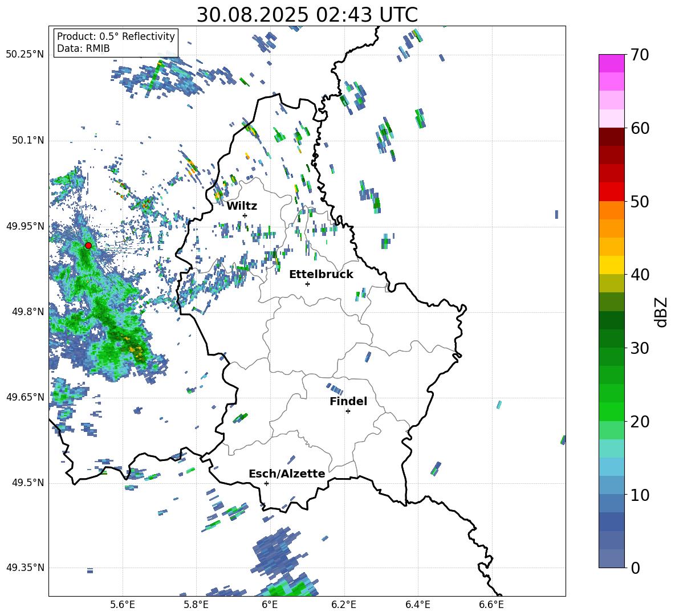Click the 49.95°N latitude label
This screenshot has height=616, width=675.
tap(25, 226)
